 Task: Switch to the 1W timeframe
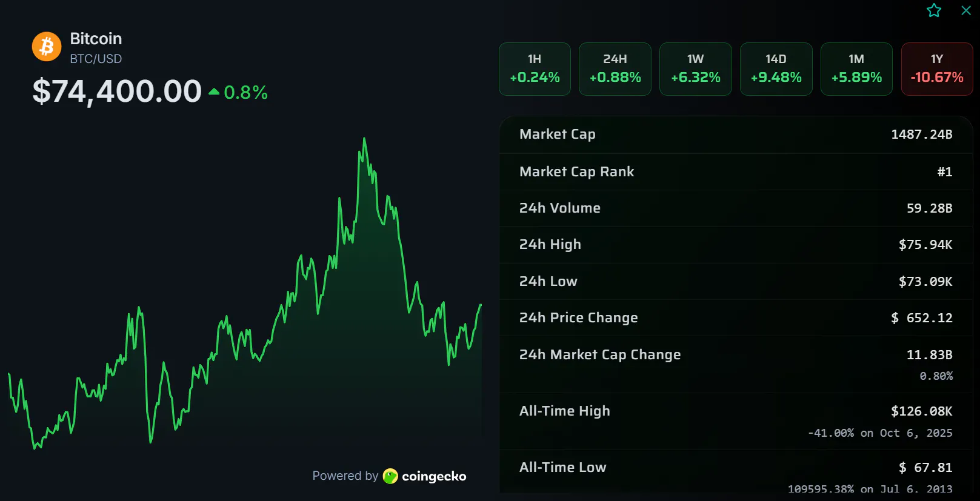tap(696, 69)
